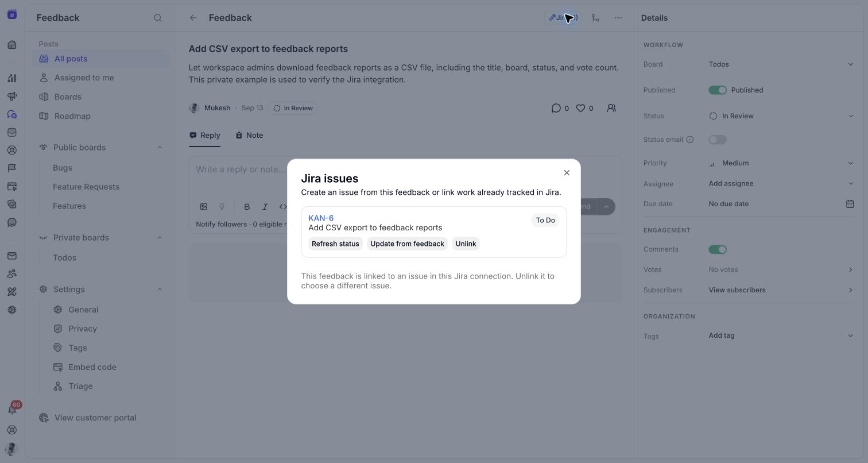The image size is (868, 463).
Task: Collapse the Private boards section
Action: tap(160, 238)
